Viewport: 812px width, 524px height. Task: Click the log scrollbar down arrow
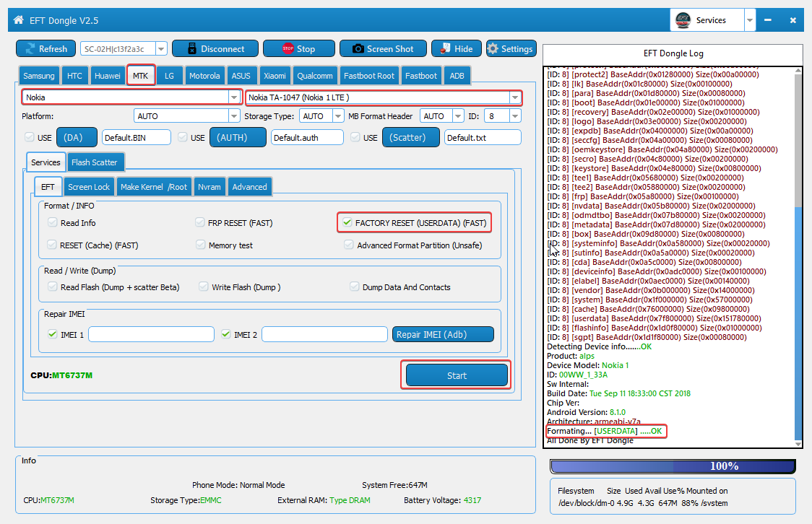(x=798, y=444)
